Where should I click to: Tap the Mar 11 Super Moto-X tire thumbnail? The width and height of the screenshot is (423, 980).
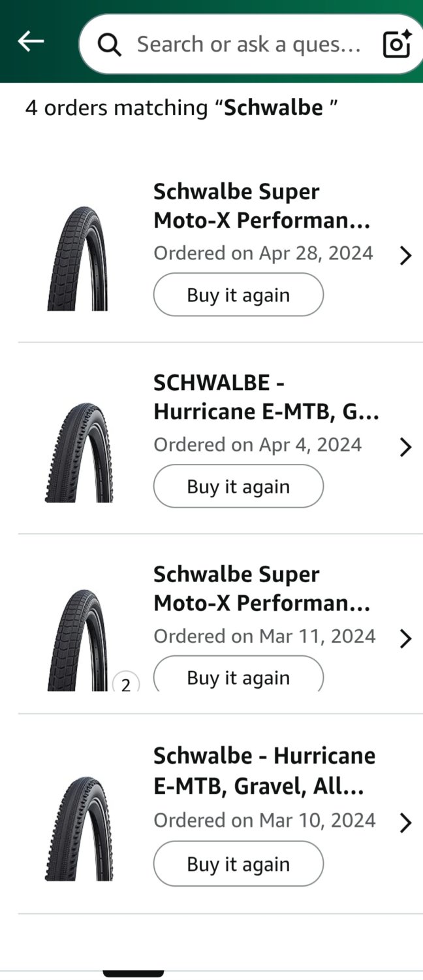[76, 640]
